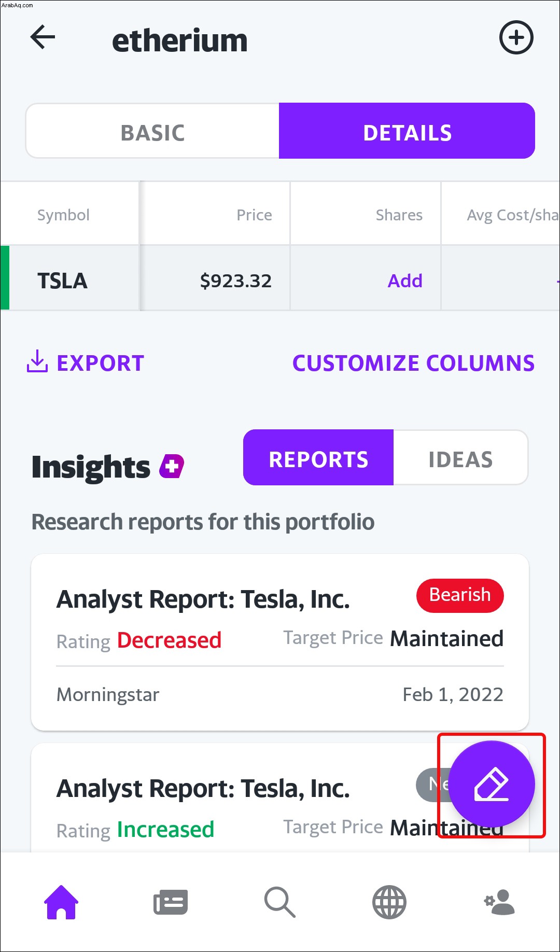The width and height of the screenshot is (560, 952).
Task: Open the account settings person icon
Action: 499,902
